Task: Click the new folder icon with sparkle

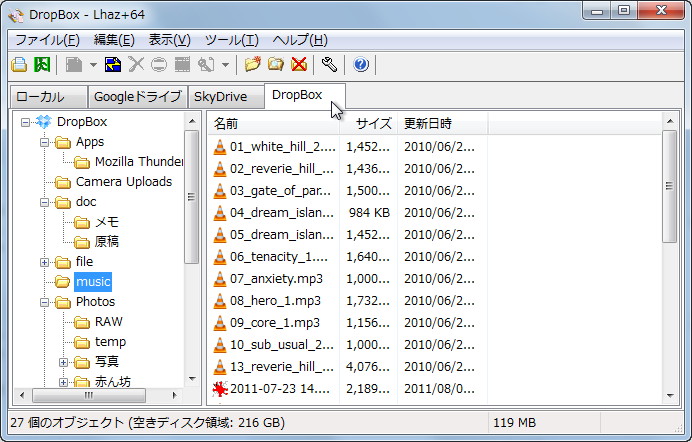Action: [253, 65]
